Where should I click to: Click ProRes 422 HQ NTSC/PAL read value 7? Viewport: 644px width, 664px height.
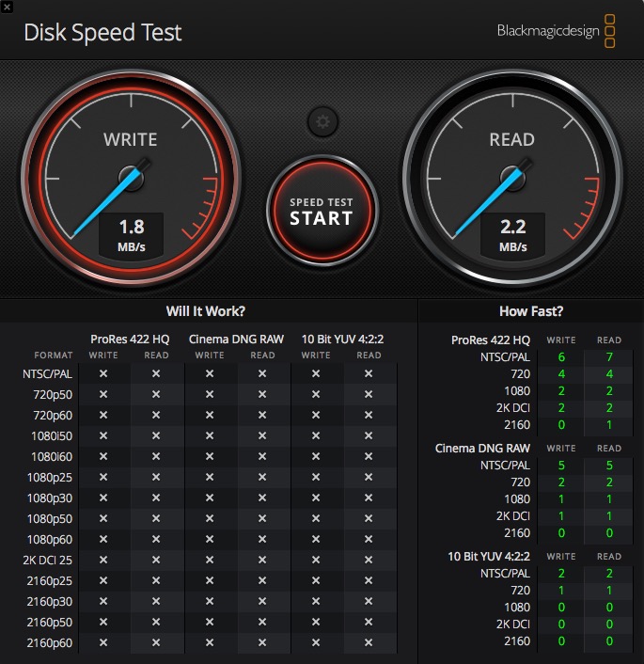pos(609,357)
